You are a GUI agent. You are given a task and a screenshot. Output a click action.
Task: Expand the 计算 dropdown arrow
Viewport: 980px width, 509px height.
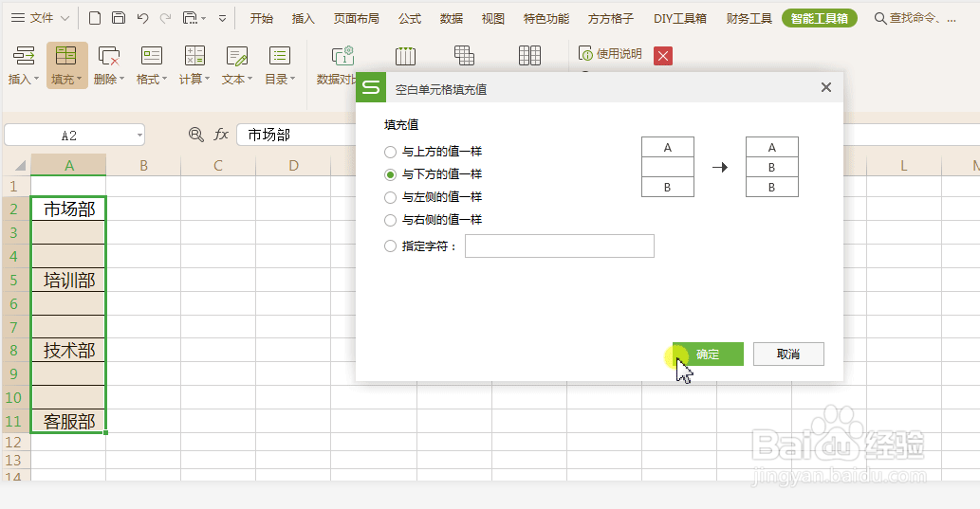(x=207, y=80)
